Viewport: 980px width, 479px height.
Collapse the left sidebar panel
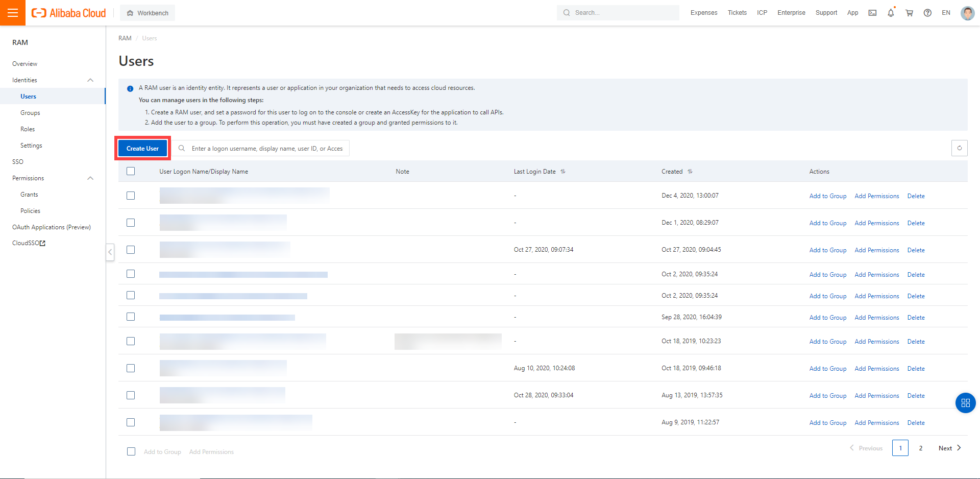[110, 252]
